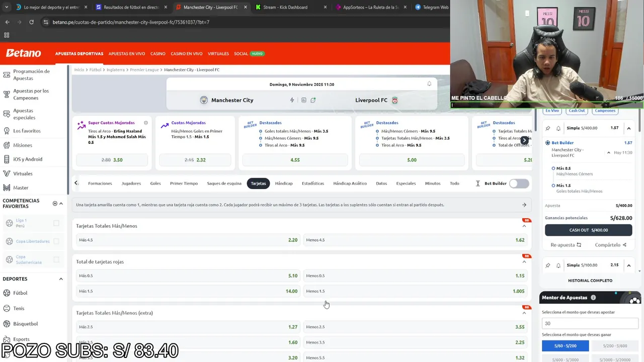
Task: Select the Más 8.5 corners selection marker
Action: 553,168
